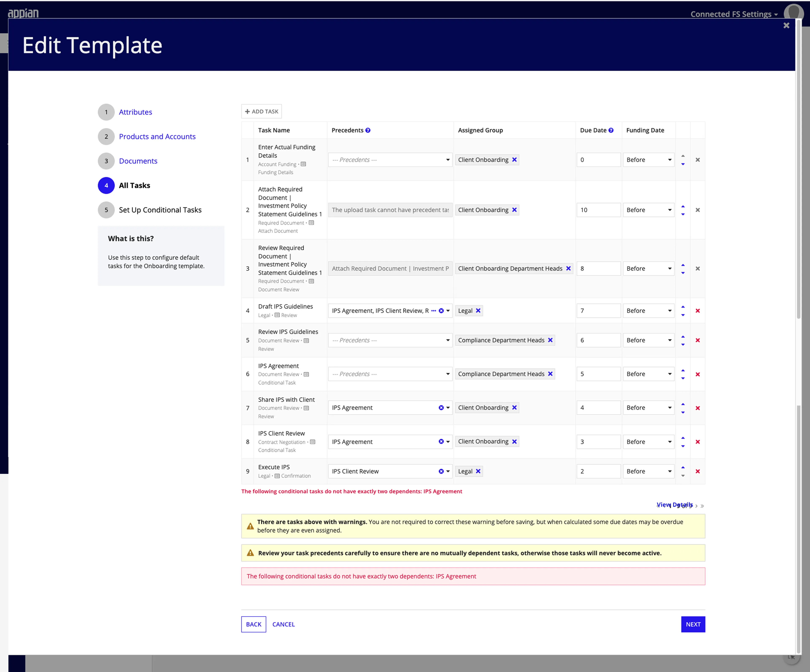Screen dimensions: 810x672
Task: Go to the Documents step
Action: (138, 161)
